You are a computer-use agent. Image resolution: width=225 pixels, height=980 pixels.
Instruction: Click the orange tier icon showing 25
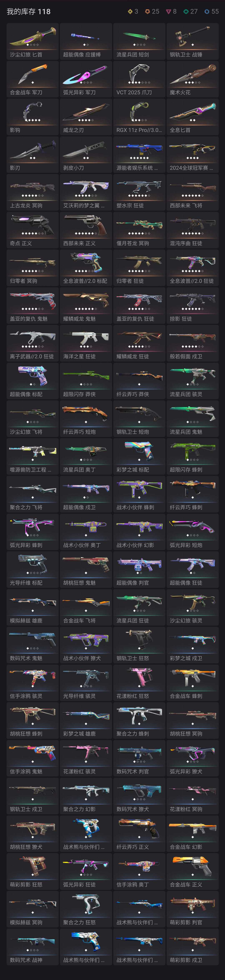tap(147, 12)
